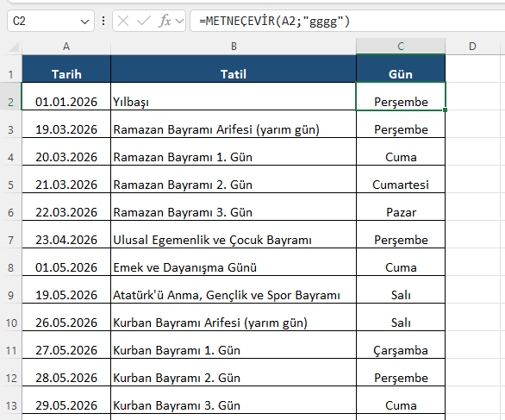The width and height of the screenshot is (505, 420).
Task: Click the fill handle of cell C2
Action: coord(445,110)
